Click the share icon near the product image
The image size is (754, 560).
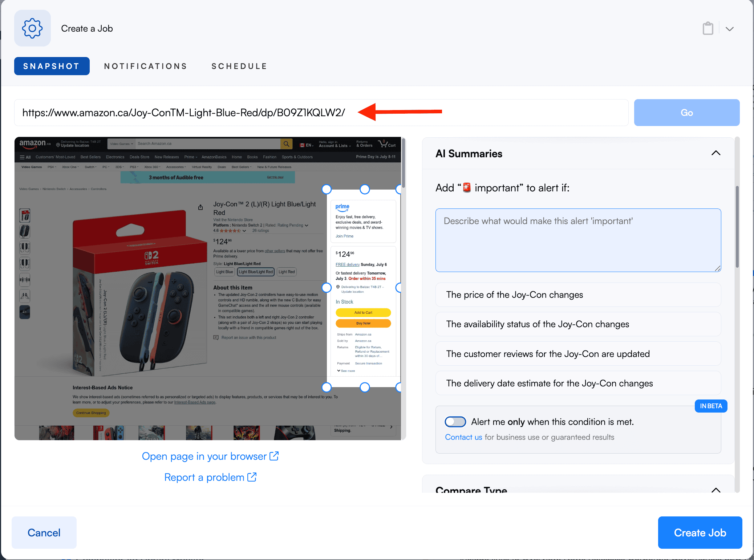tap(200, 207)
